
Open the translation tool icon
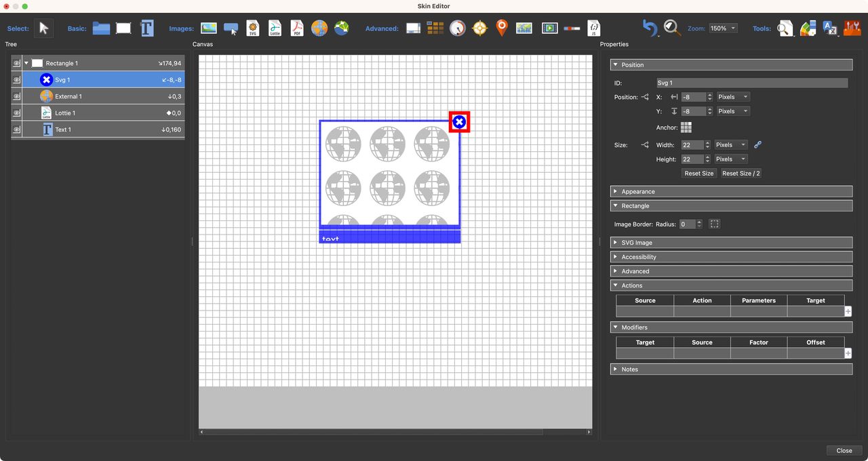point(830,28)
